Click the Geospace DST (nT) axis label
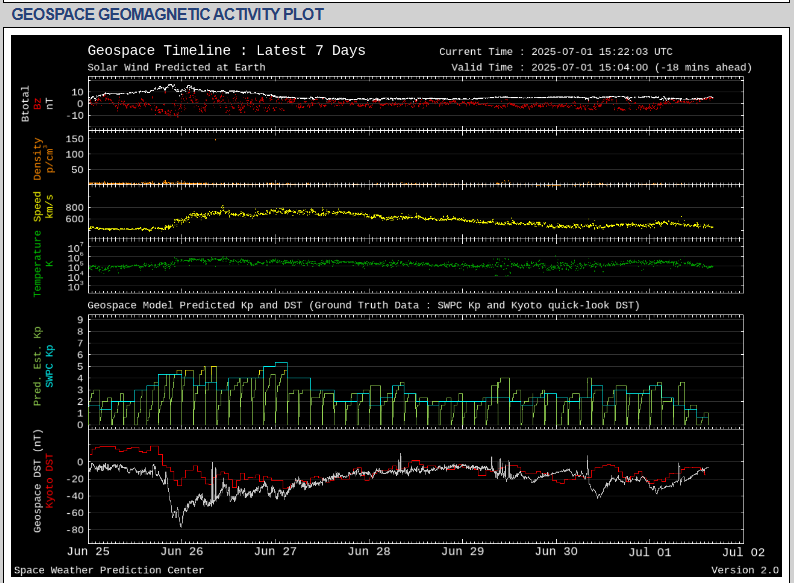The image size is (794, 583). pos(38,480)
